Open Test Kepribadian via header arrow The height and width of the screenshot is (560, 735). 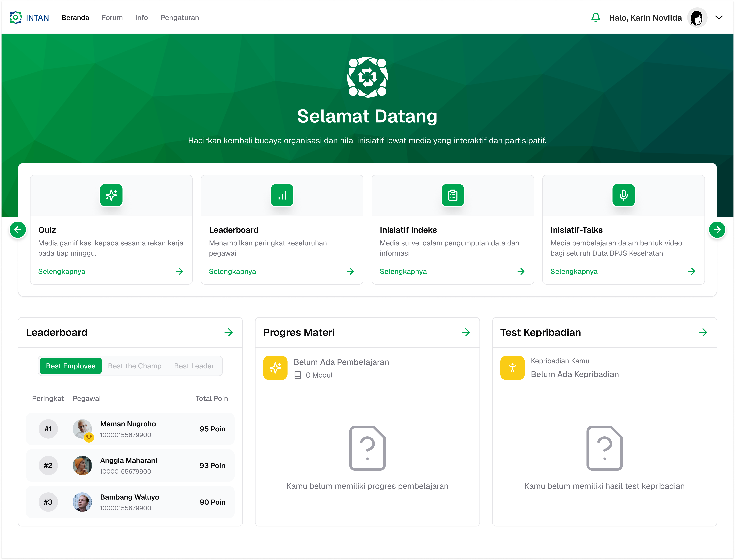703,332
